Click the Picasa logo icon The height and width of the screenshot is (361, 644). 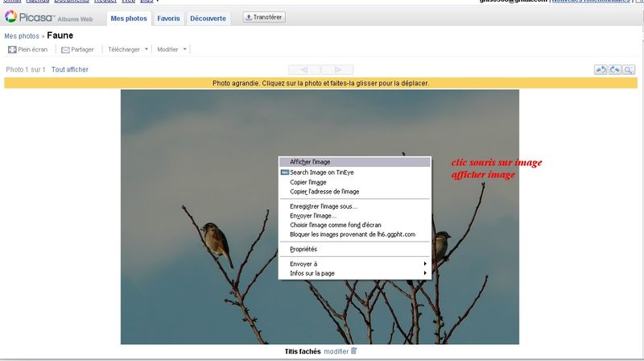tap(10, 16)
